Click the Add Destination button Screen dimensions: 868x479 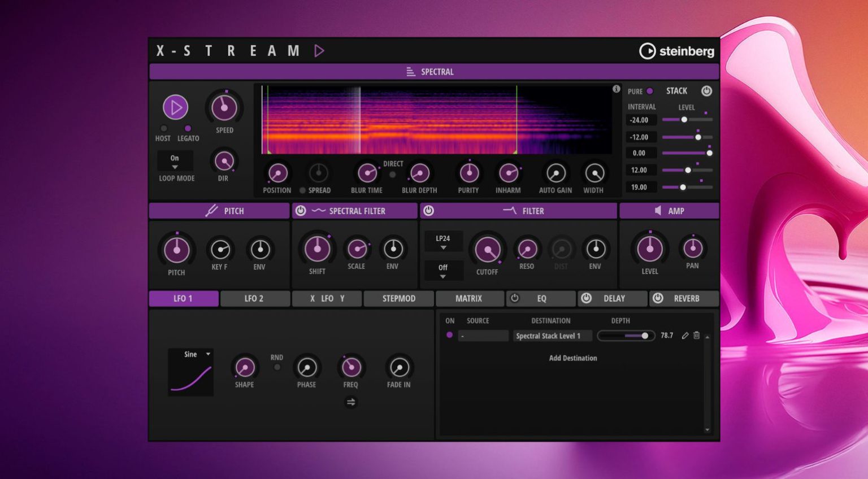pos(573,358)
